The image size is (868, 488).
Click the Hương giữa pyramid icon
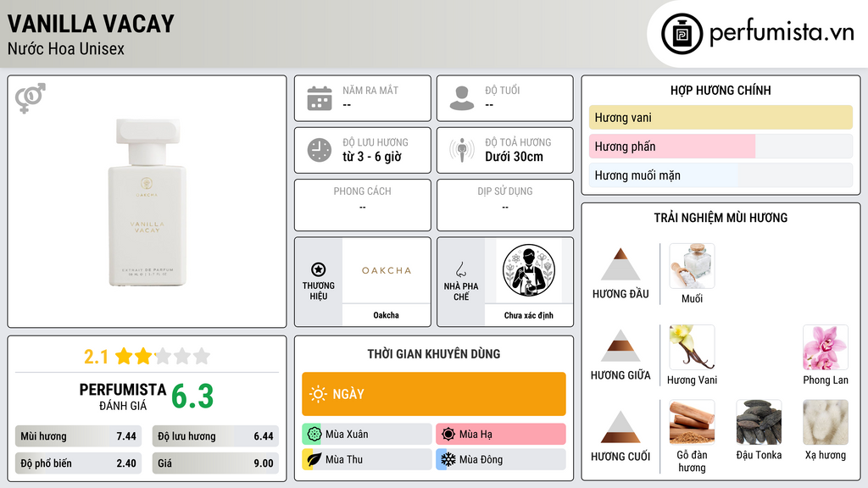[620, 346]
